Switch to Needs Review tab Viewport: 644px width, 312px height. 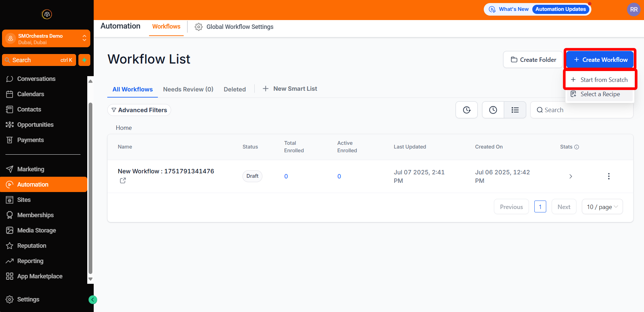[188, 89]
